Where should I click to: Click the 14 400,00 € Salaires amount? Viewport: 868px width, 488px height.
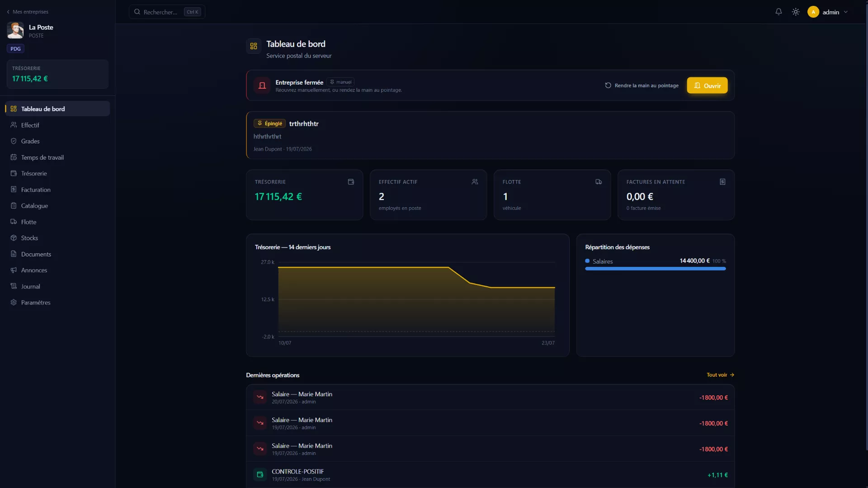coord(694,261)
